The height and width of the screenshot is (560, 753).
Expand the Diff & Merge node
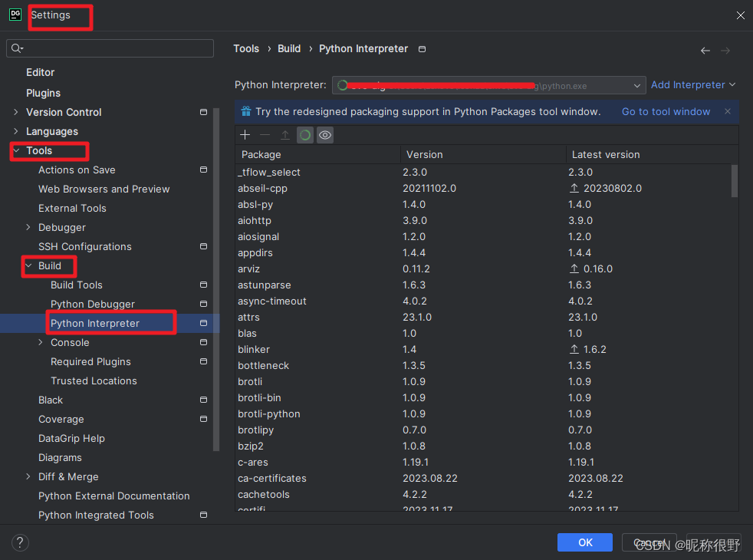28,476
